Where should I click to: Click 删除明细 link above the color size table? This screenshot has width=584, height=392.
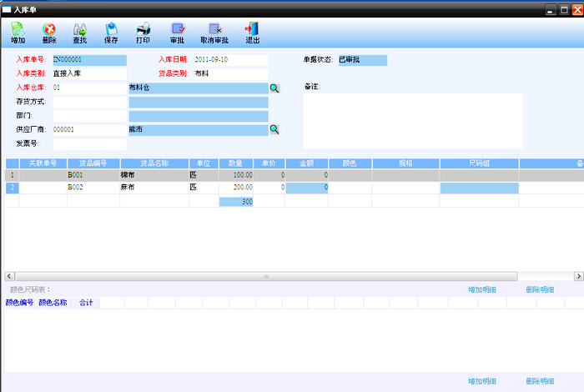coord(540,289)
